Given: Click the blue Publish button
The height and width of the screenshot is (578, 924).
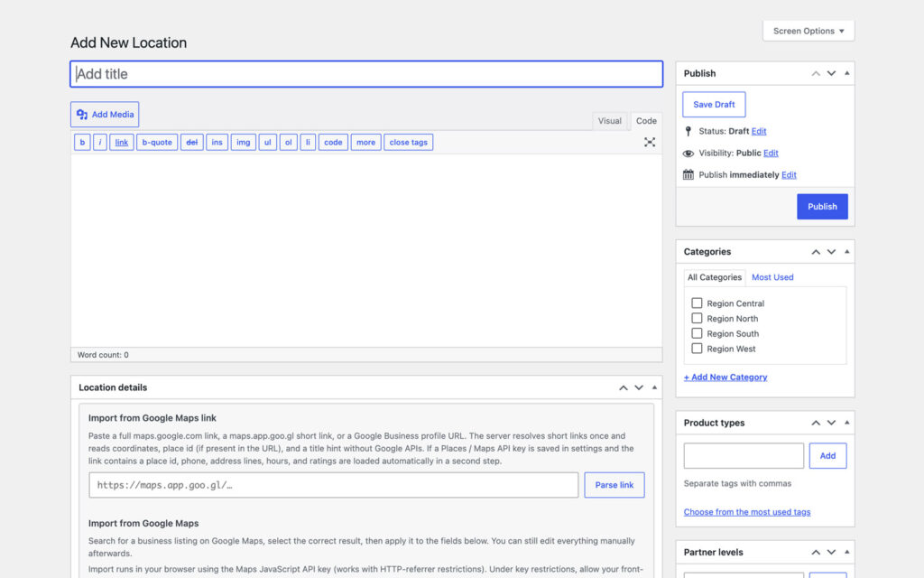Looking at the screenshot, I should pos(822,207).
